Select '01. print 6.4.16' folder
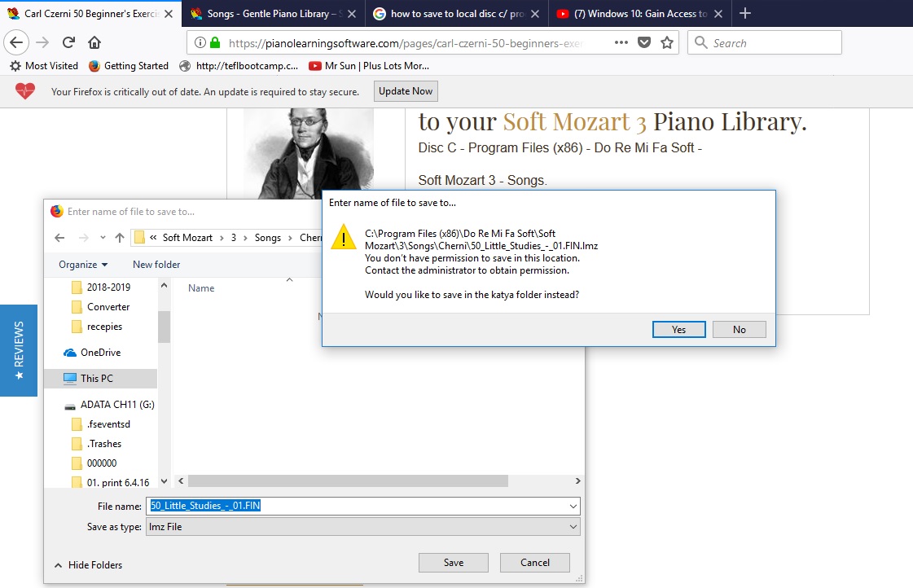 click(111, 483)
